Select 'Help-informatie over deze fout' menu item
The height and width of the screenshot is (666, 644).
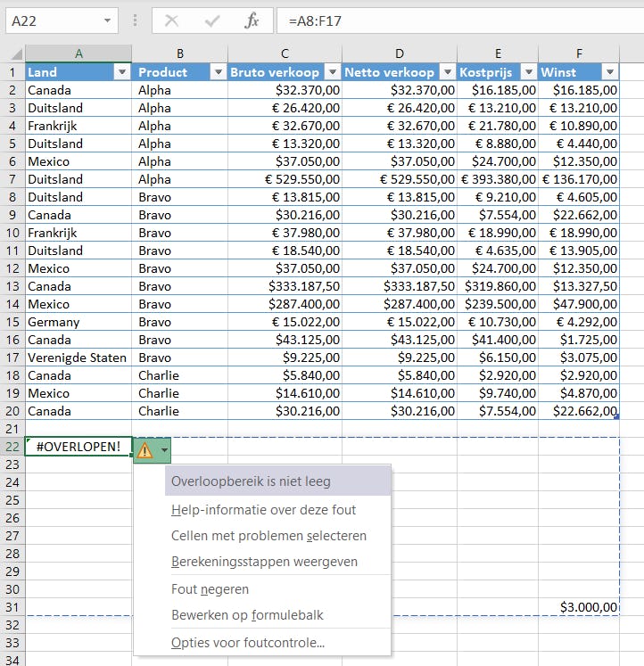(x=263, y=510)
